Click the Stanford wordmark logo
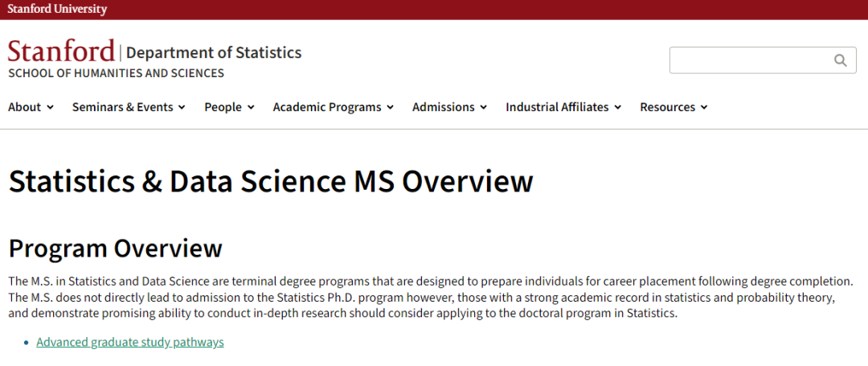Screen dimensions: 868x366 click(x=61, y=51)
